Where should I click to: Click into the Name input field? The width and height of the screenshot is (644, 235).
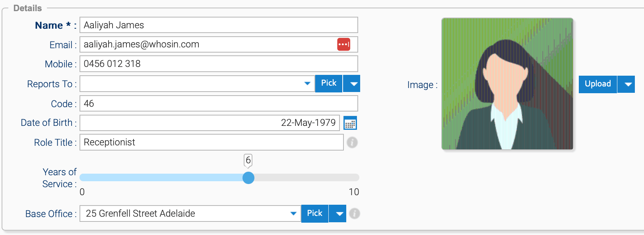pyautogui.click(x=219, y=25)
